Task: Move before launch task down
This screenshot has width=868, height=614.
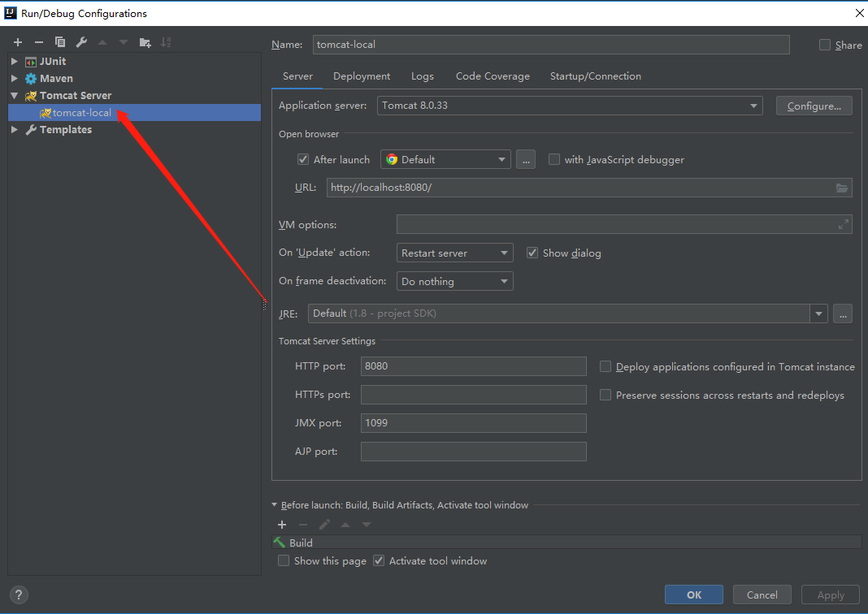Action: point(367,525)
